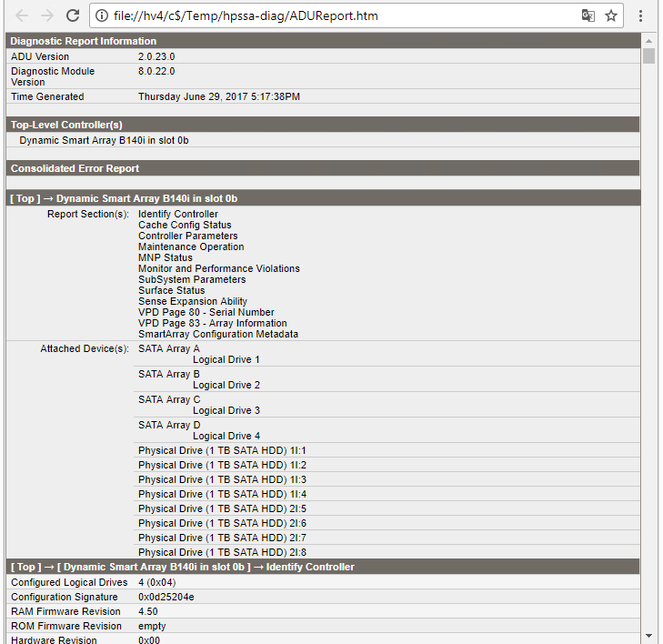Open Logical Drive 3 details
663x644 pixels.
click(226, 410)
